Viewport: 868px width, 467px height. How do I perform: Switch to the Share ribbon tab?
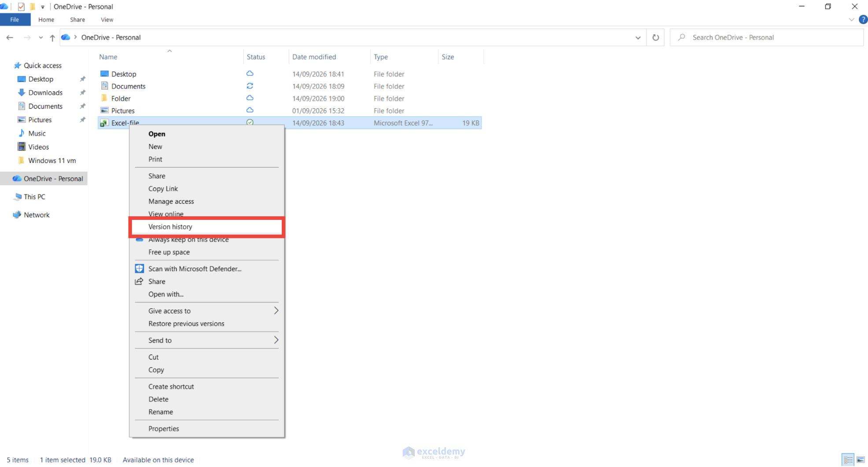coord(77,20)
